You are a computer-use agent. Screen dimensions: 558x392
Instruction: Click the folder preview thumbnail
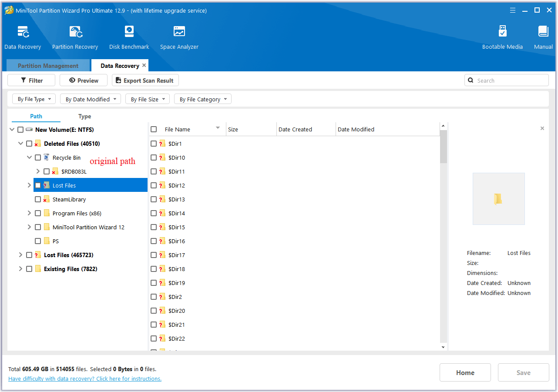click(x=498, y=199)
